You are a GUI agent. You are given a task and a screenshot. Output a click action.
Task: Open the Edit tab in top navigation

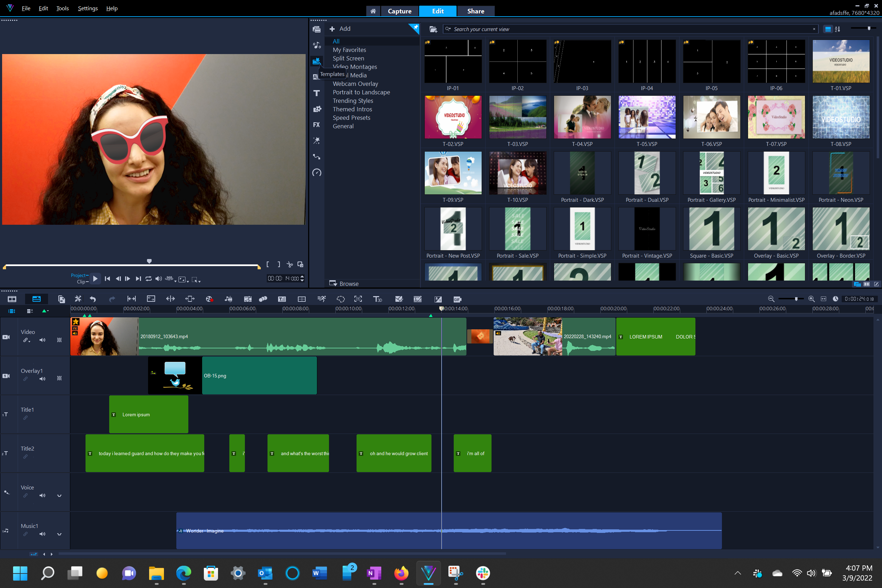pyautogui.click(x=437, y=11)
